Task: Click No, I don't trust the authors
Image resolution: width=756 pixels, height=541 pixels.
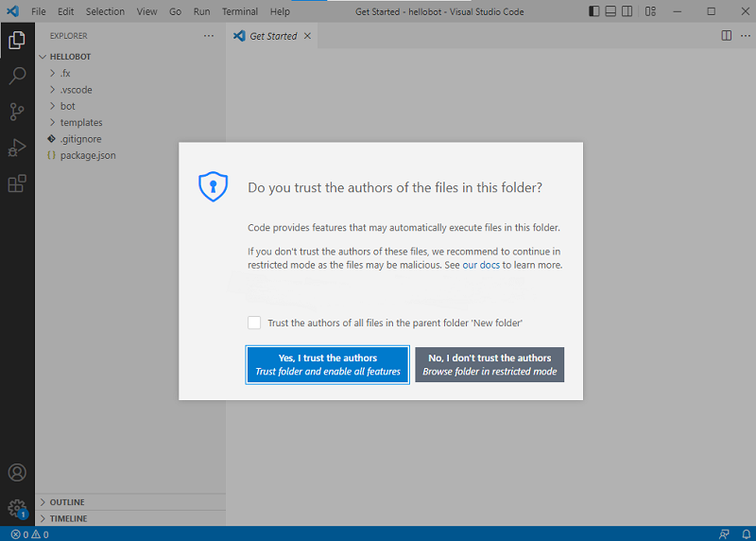Action: click(x=490, y=365)
